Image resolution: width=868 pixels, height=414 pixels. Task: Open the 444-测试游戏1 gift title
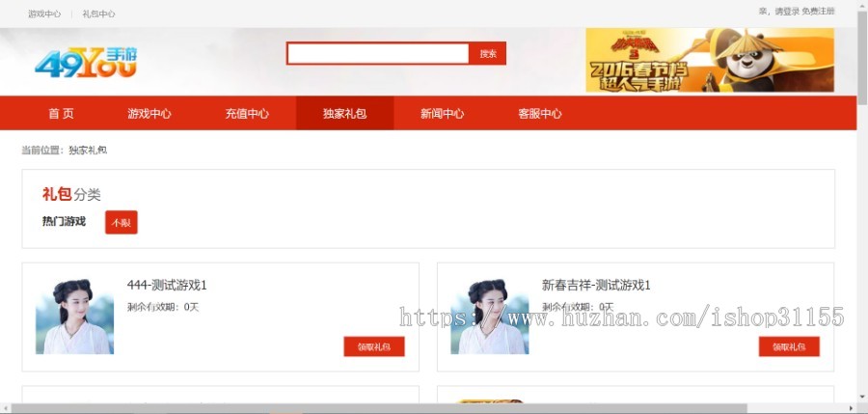[x=167, y=286]
